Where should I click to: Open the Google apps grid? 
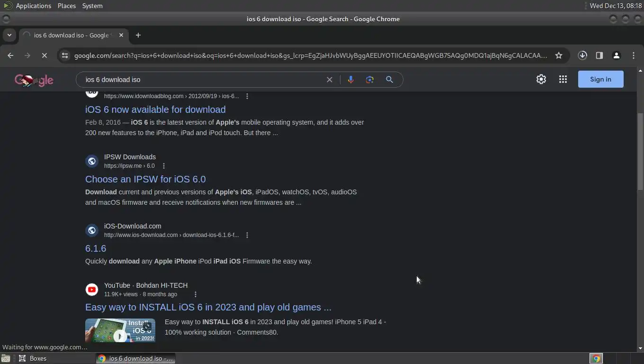tap(563, 79)
